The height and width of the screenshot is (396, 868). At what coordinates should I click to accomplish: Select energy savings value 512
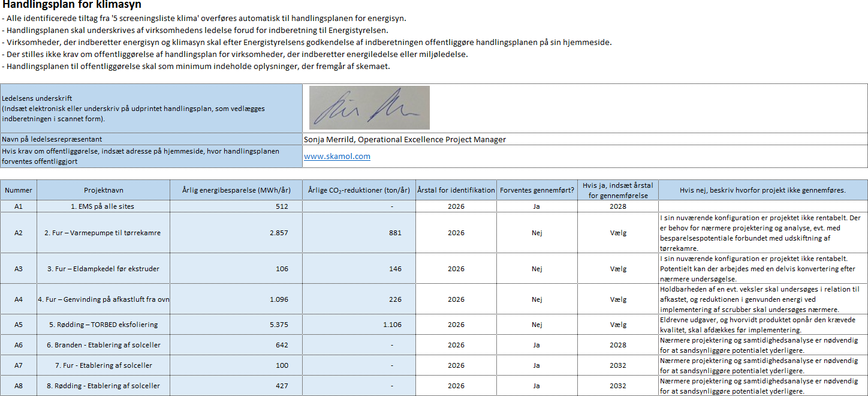(237, 206)
